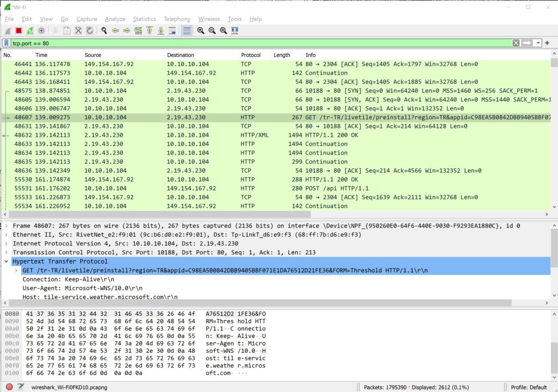
Task: Stop the running capture with the red square
Action: tap(19, 31)
